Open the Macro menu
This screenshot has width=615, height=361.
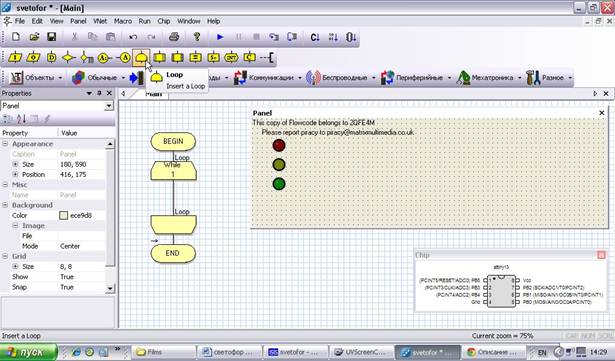tap(123, 21)
